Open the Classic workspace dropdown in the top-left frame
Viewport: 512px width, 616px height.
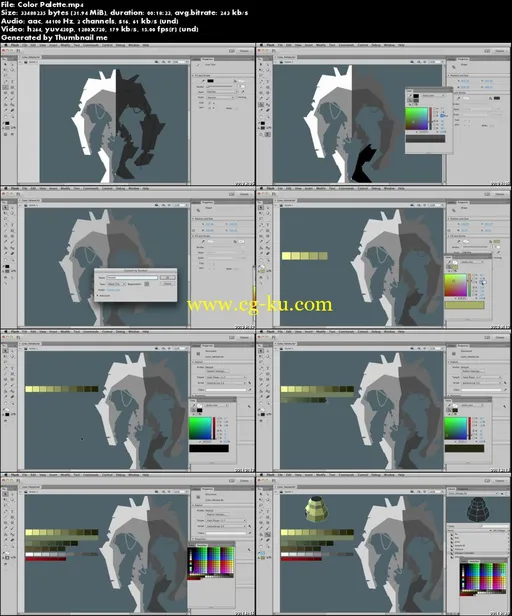point(244,51)
